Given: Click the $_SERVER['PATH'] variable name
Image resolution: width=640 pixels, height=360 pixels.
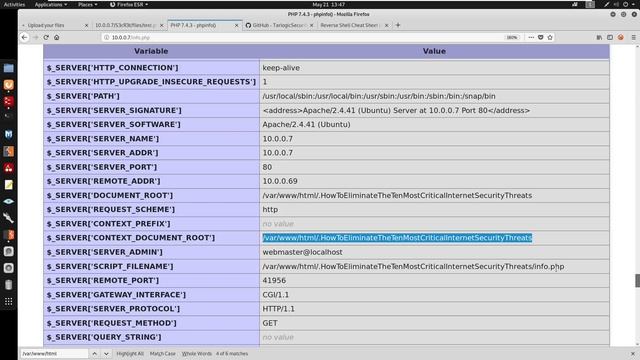Looking at the screenshot, I should 83,96.
